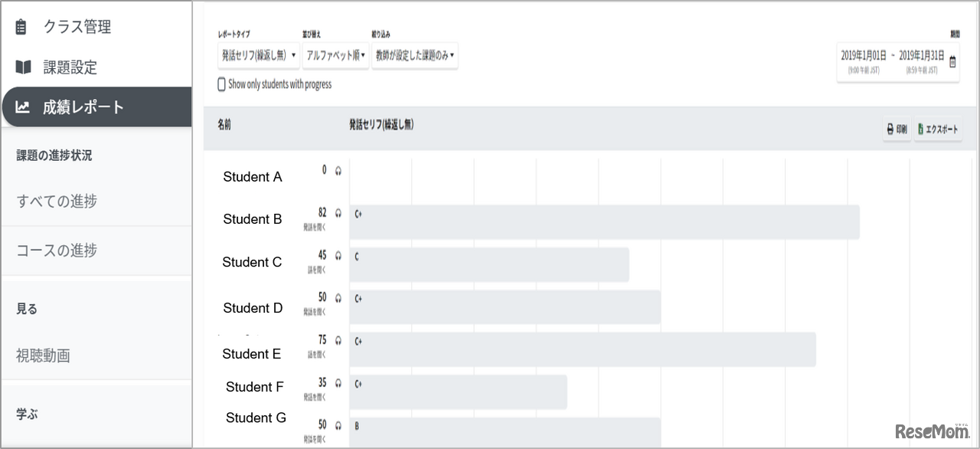Screen dimensions: 980x449
Task: Click Student B's score progress bar
Action: (604, 221)
